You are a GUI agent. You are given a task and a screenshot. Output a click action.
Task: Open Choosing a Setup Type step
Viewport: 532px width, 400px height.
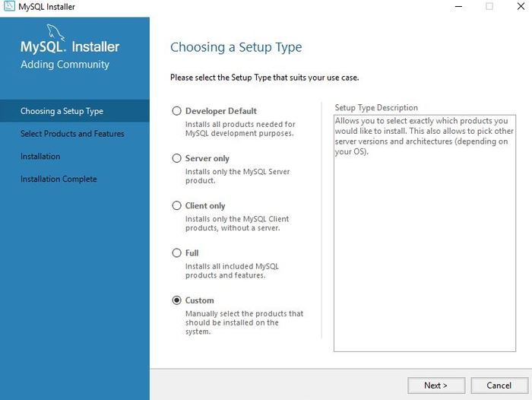coord(62,111)
